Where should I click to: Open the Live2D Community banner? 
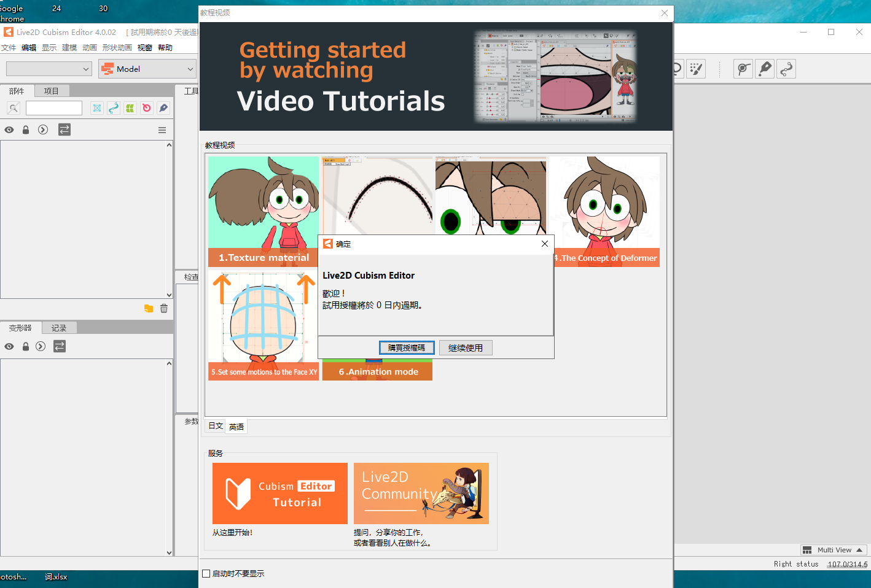tap(421, 493)
